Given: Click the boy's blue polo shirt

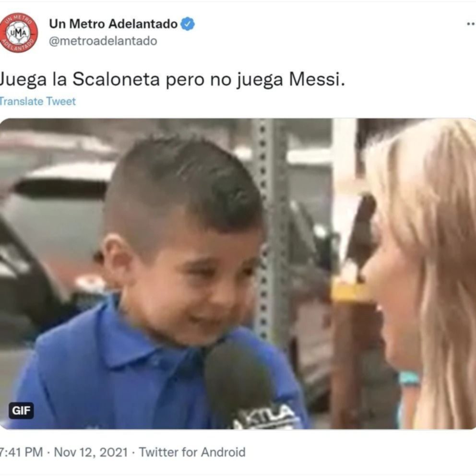Looking at the screenshot, I should click(121, 380).
